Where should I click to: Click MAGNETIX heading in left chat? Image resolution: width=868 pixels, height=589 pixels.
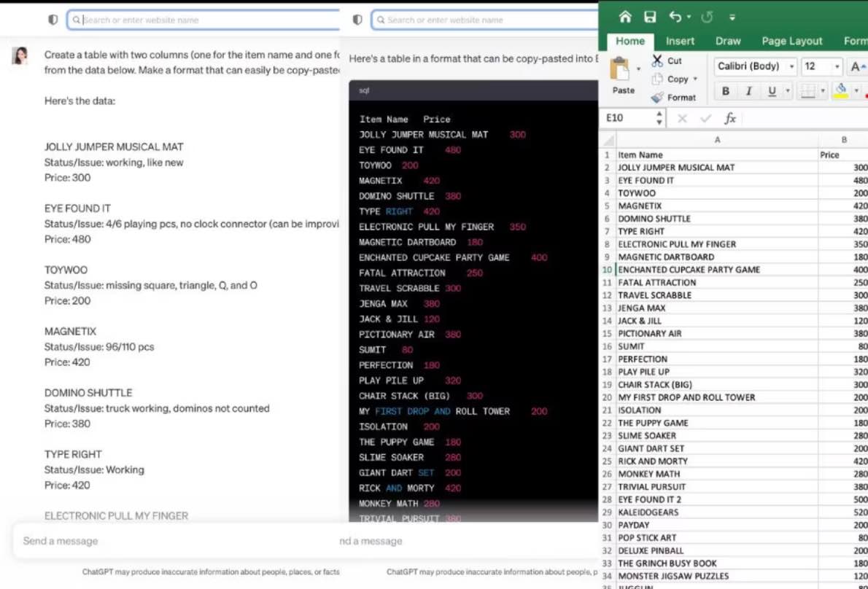tap(70, 331)
